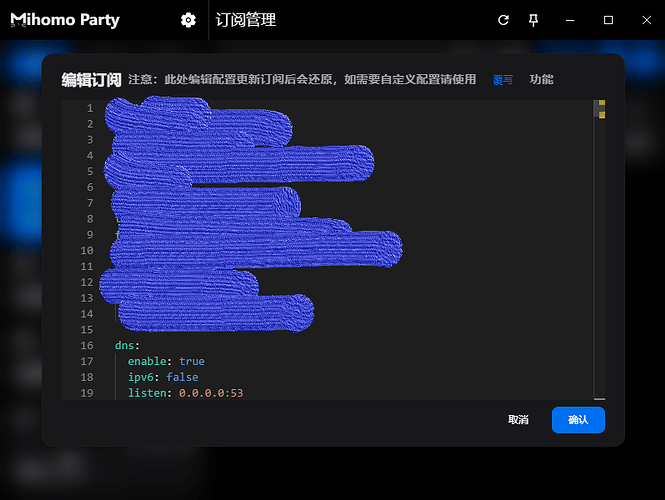Minimize the Mihomo Party window
The width and height of the screenshot is (665, 500).
click(570, 20)
